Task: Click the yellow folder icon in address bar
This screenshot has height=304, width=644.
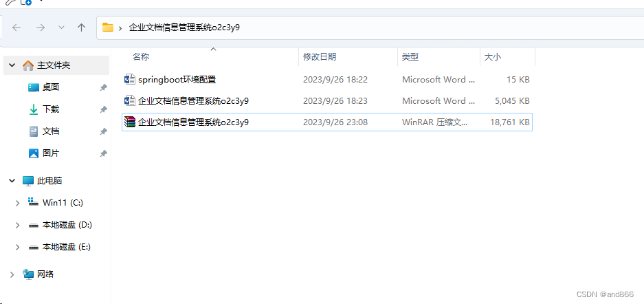Action: (108, 28)
